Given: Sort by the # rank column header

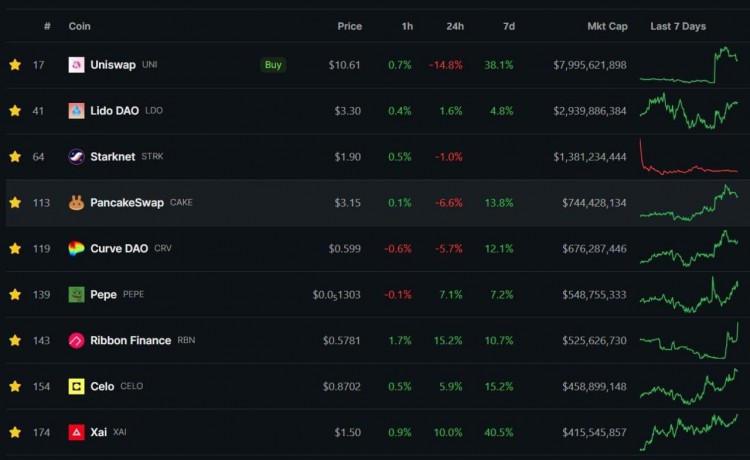Looking at the screenshot, I should (47, 26).
